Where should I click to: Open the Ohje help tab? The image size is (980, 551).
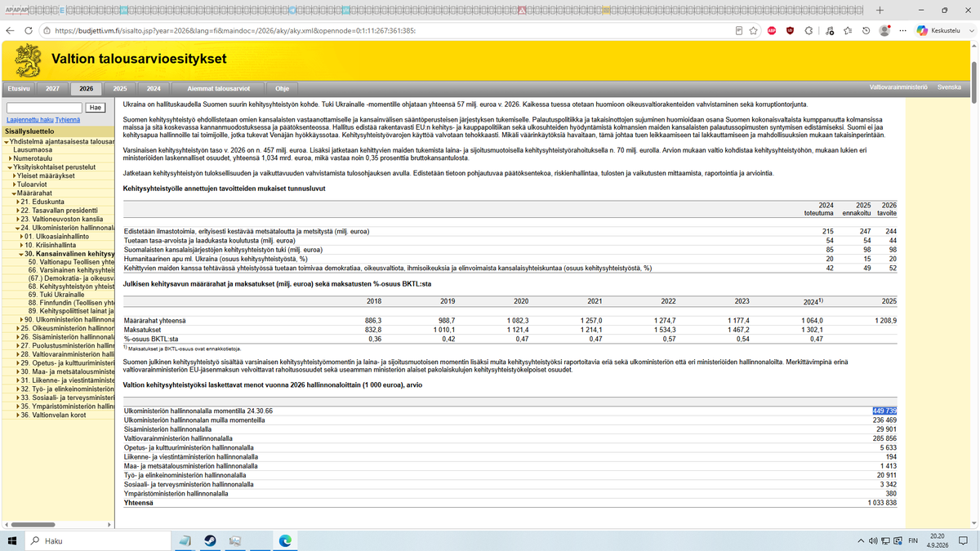[283, 88]
